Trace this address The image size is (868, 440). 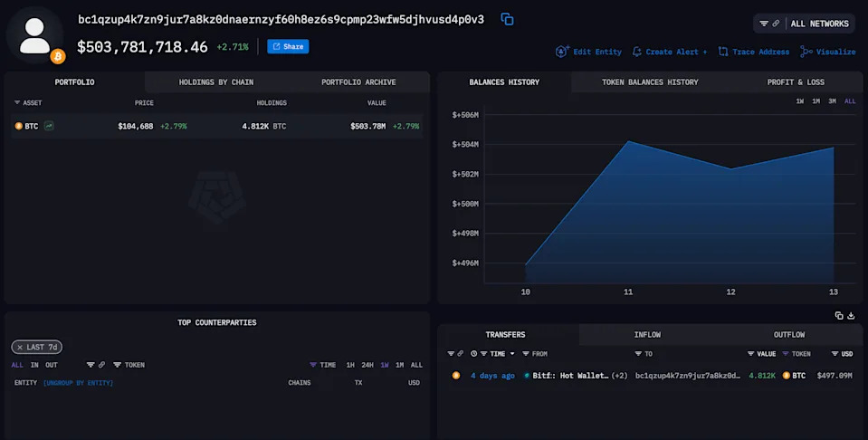[753, 52]
